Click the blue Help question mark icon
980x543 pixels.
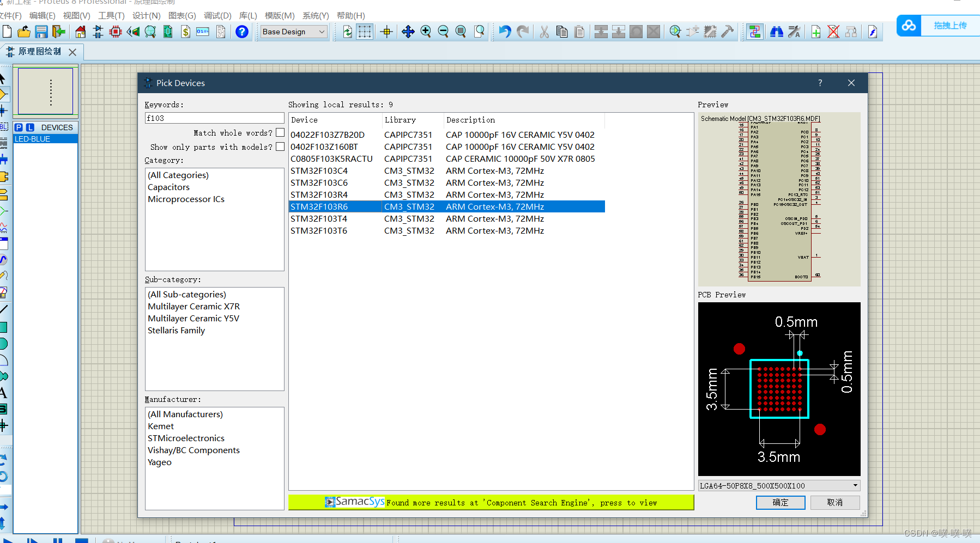(x=242, y=32)
